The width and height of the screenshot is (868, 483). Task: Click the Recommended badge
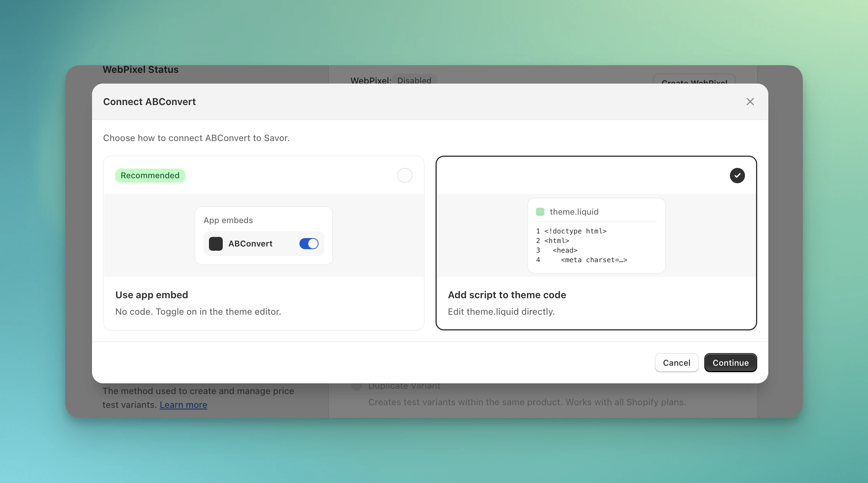tap(150, 176)
